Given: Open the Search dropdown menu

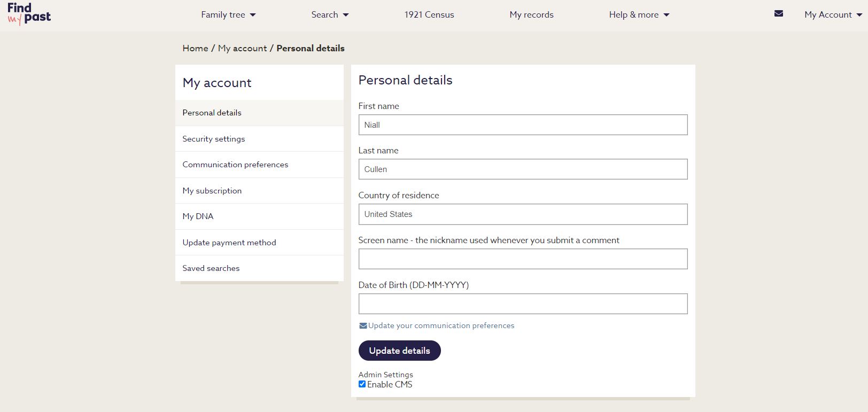Looking at the screenshot, I should pos(330,15).
